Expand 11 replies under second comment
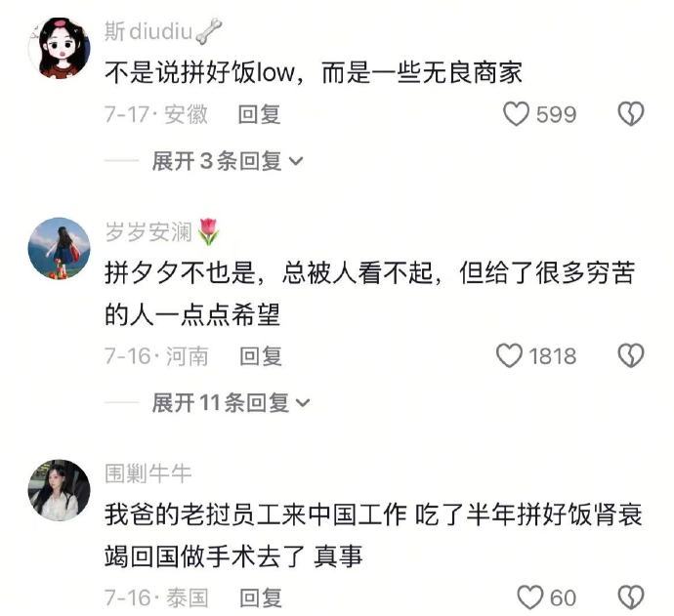This screenshot has width=674, height=616. click(x=232, y=403)
